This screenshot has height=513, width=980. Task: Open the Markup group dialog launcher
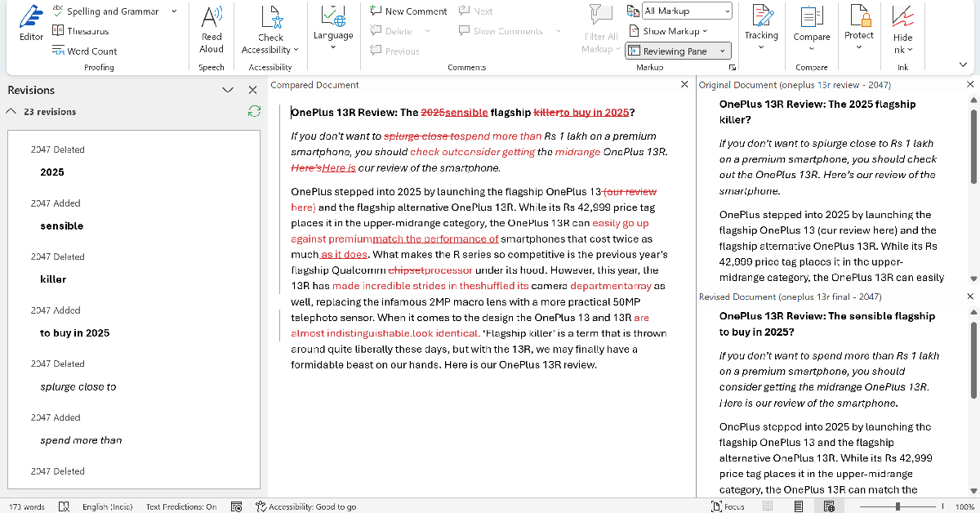point(733,67)
